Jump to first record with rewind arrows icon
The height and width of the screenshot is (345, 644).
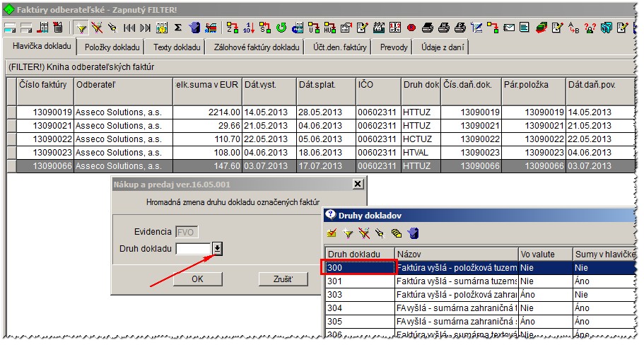click(x=129, y=28)
